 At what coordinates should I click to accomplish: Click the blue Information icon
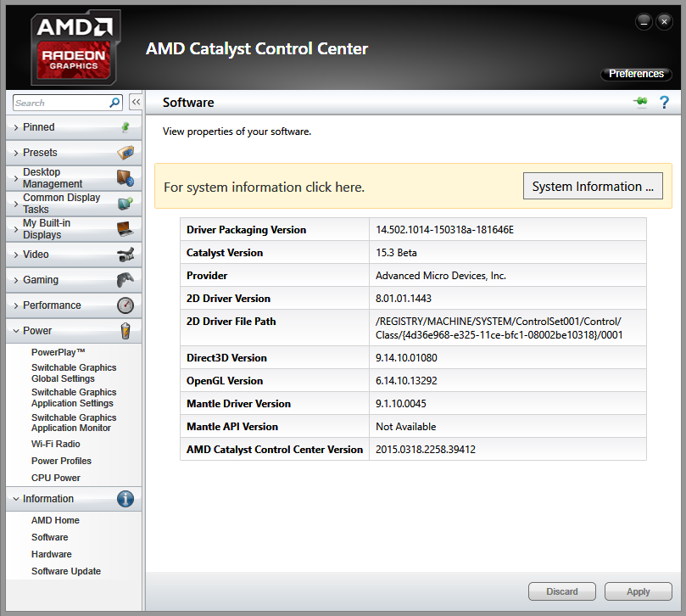pos(125,499)
